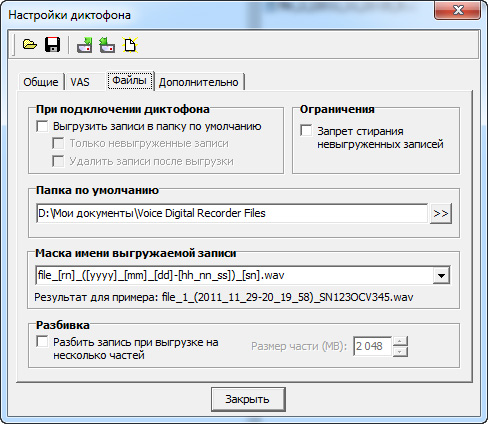488x424 pixels.
Task: Tick the "Удалить записи после выгрузки" checkbox
Action: [58, 161]
